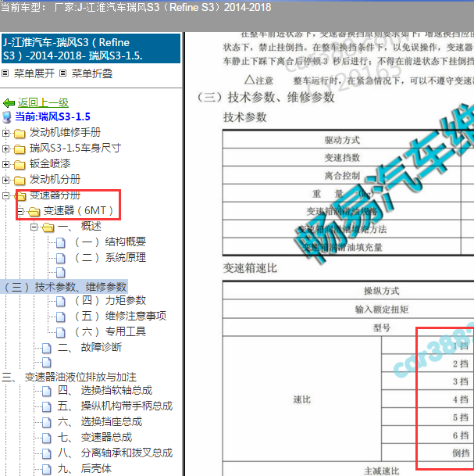Click the 变速箱速比 heading

(250, 268)
